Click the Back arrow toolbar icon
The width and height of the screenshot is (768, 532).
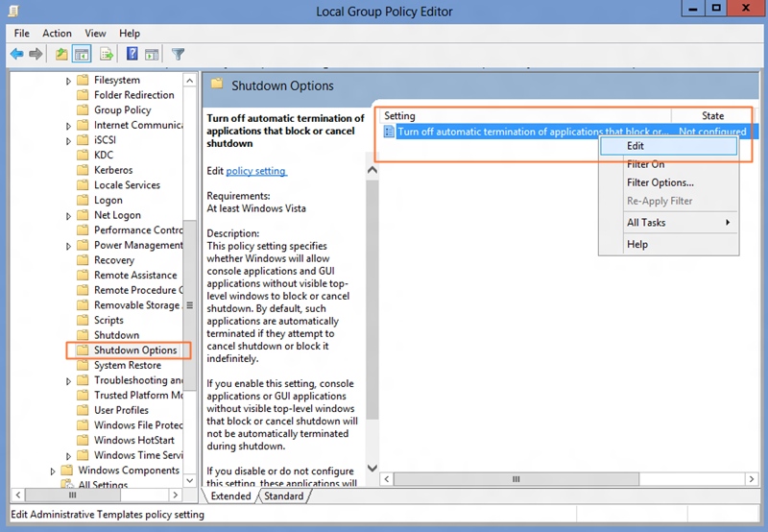[x=16, y=54]
